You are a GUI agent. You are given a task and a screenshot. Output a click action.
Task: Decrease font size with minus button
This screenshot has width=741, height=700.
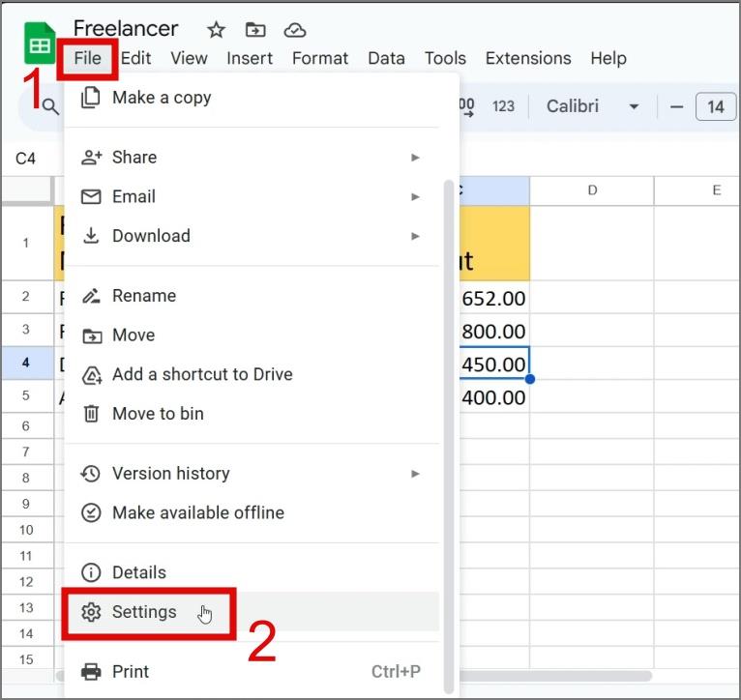[x=677, y=107]
